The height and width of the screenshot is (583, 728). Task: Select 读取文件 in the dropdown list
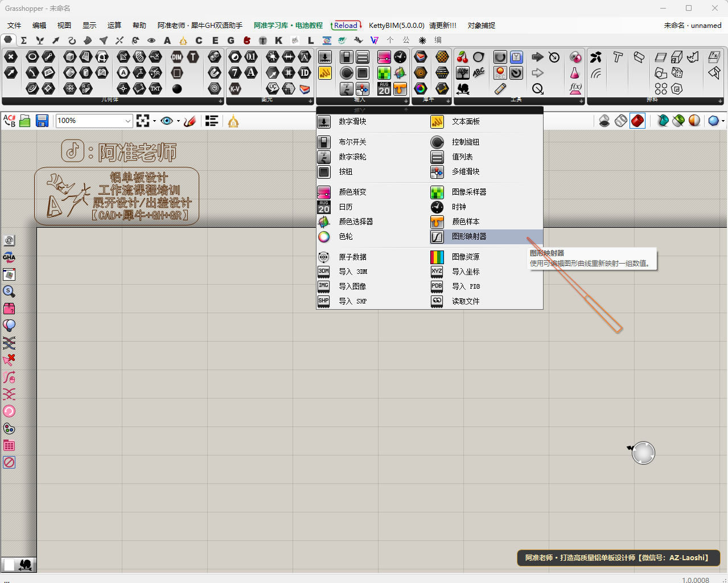click(486, 301)
